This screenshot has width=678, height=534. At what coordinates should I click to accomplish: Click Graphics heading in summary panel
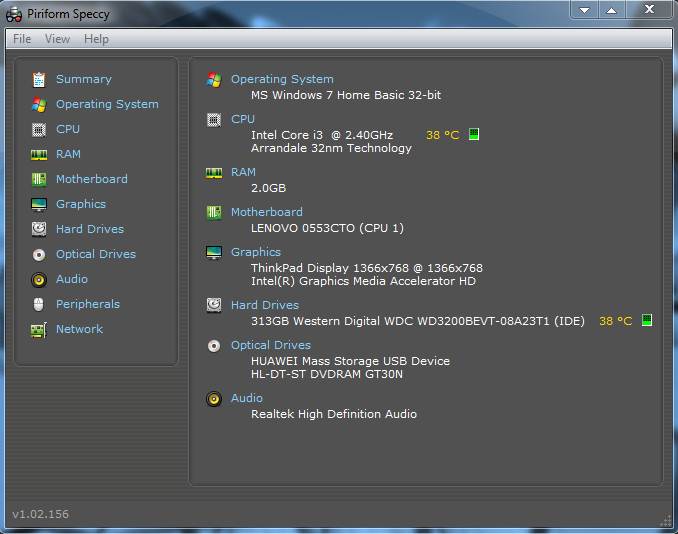coord(256,252)
